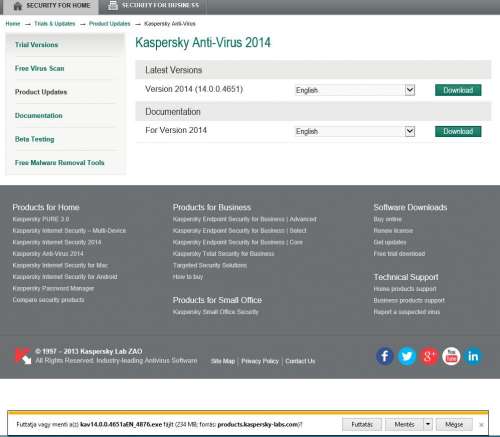Click the Kaspersky Anti-Virus 2014 page heading

(x=203, y=43)
